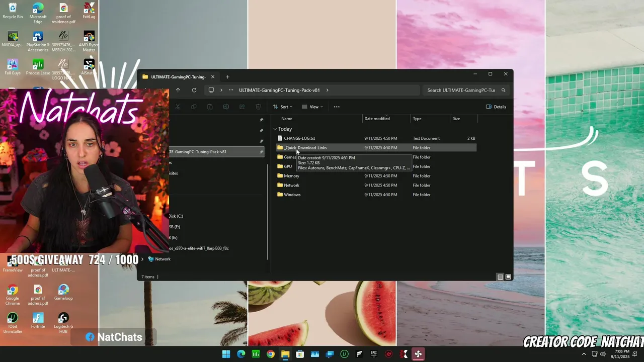Open the breadcrumb ellipsis for hidden path folders
This screenshot has height=362, width=644.
tap(231, 90)
